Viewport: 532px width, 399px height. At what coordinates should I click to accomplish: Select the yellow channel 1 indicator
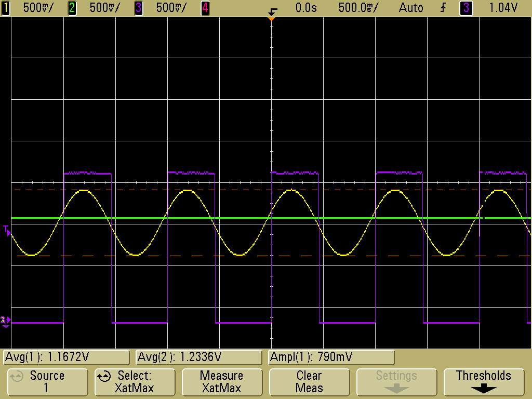pos(6,8)
